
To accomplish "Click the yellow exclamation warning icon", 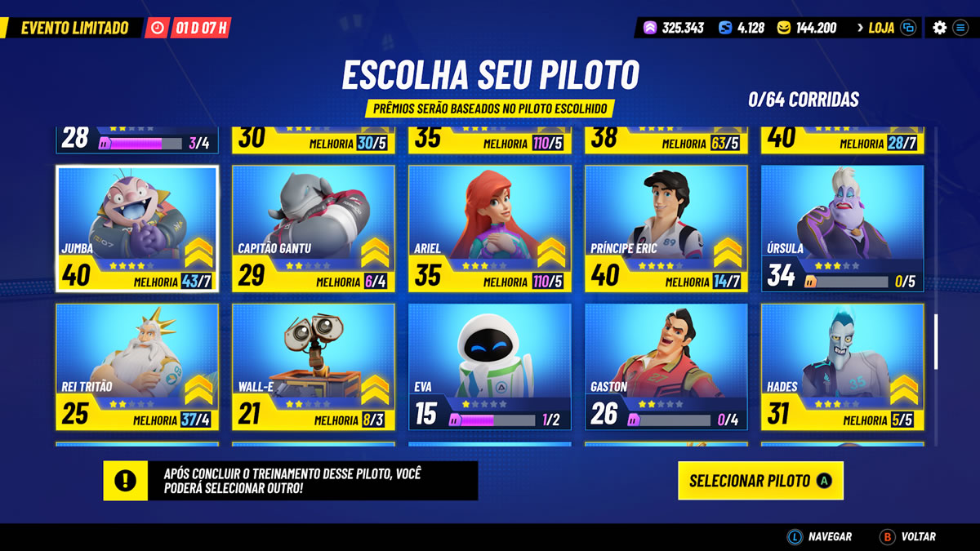I will click(125, 481).
